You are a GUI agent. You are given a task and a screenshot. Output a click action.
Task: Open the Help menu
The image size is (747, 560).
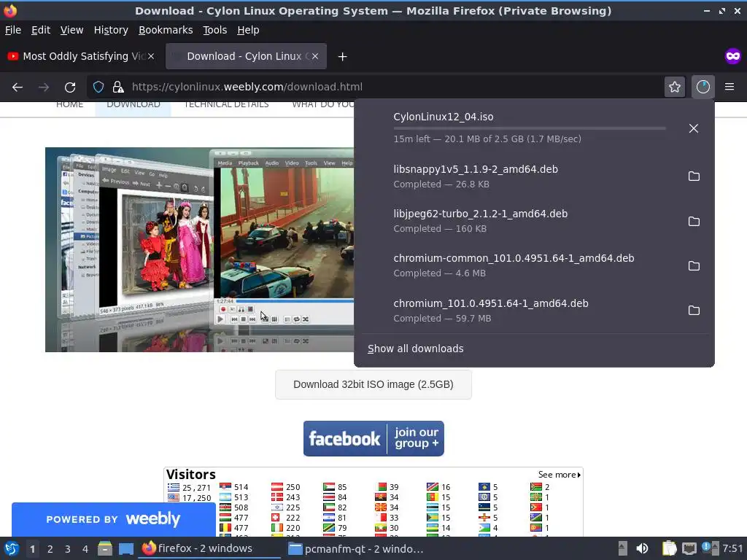(248, 30)
